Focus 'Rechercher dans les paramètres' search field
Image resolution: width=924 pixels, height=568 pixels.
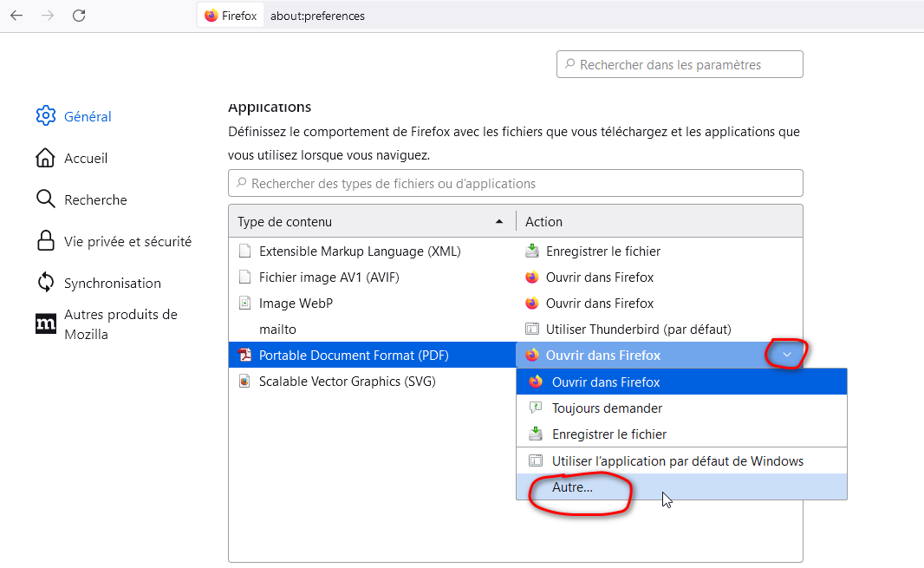click(x=680, y=64)
